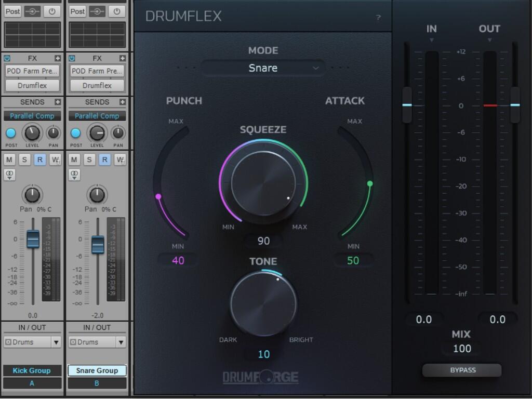The height and width of the screenshot is (399, 532).
Task: Select the Snare Group strip name
Action: [x=97, y=370]
